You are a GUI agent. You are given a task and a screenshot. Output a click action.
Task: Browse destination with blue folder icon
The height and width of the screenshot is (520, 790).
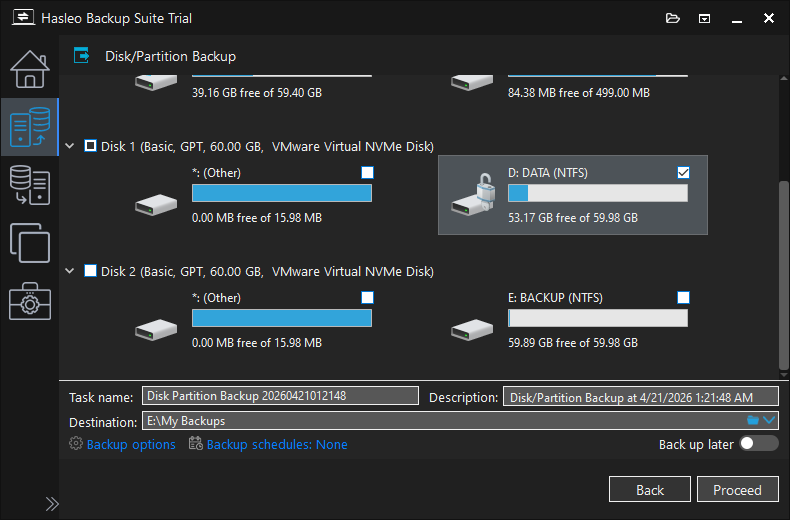[753, 420]
